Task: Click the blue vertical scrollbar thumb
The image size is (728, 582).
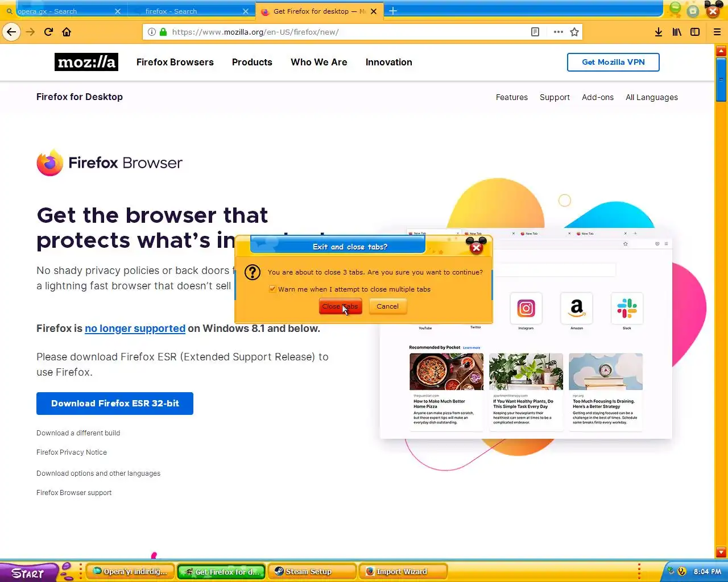Action: pos(721,79)
